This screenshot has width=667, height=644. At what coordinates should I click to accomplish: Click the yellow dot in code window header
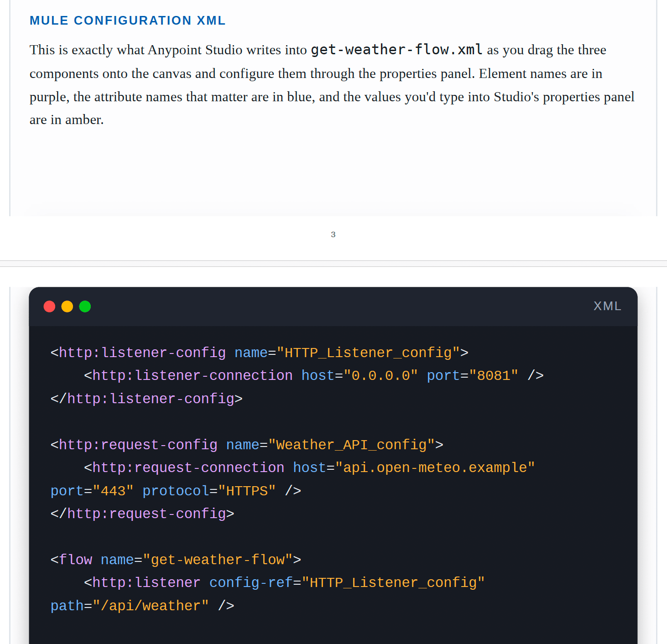(67, 306)
